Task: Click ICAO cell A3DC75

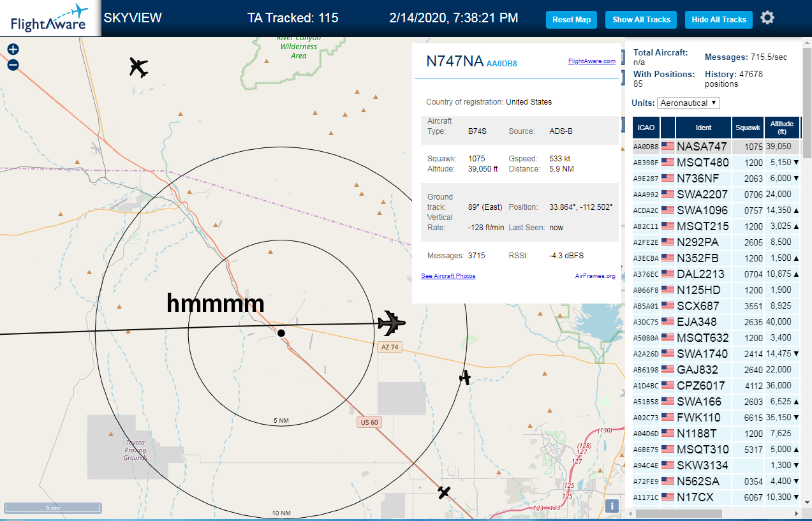Action: (646, 322)
